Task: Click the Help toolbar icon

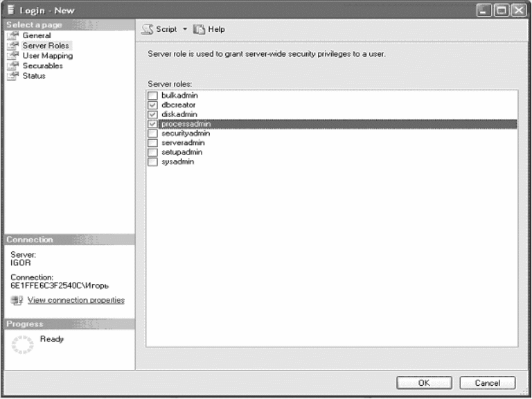Action: coord(197,29)
